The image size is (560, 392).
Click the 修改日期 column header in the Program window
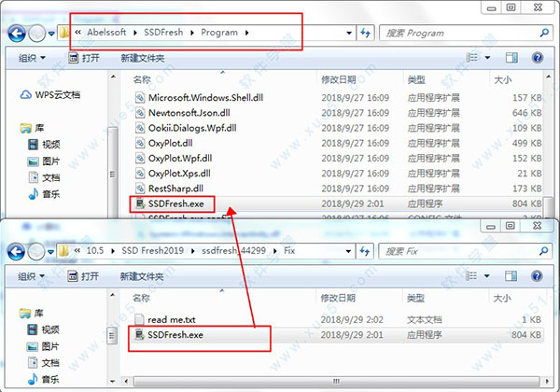coord(342,79)
